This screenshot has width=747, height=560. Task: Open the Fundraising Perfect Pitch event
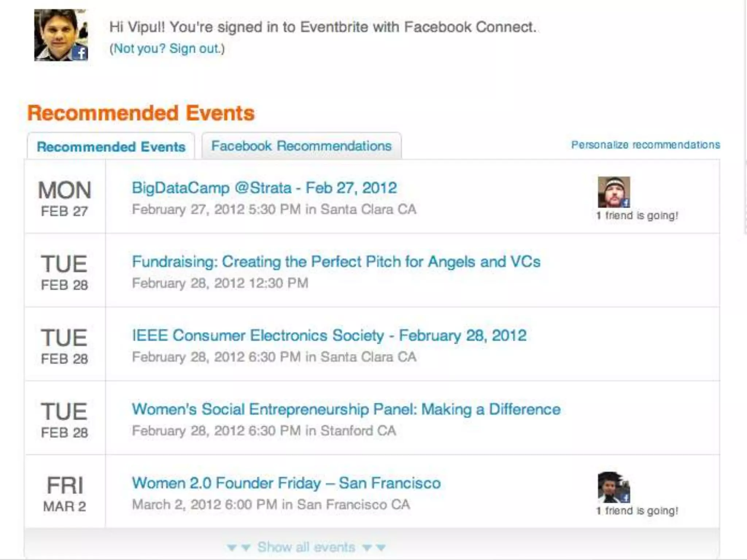pos(336,262)
